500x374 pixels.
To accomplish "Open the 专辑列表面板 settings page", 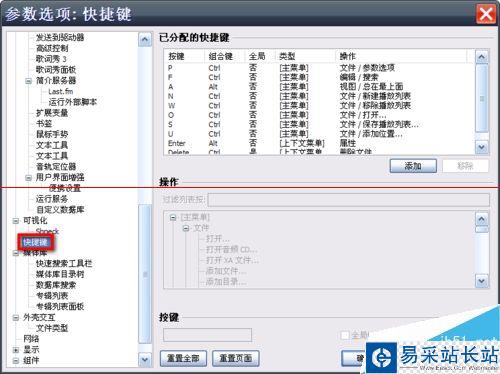I will [60, 307].
